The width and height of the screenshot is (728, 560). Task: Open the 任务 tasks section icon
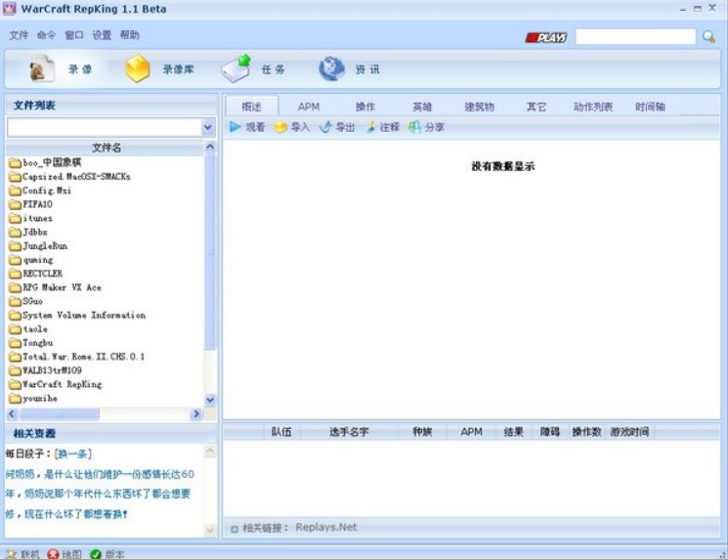click(x=236, y=68)
